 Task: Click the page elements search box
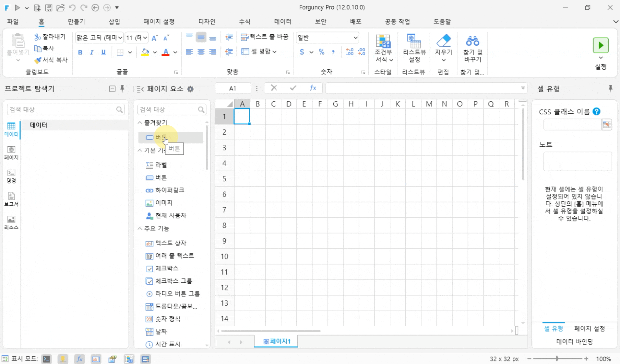pyautogui.click(x=172, y=109)
